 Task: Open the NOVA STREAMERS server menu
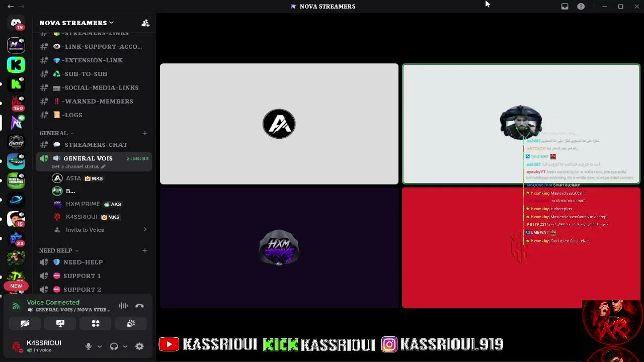(x=76, y=23)
